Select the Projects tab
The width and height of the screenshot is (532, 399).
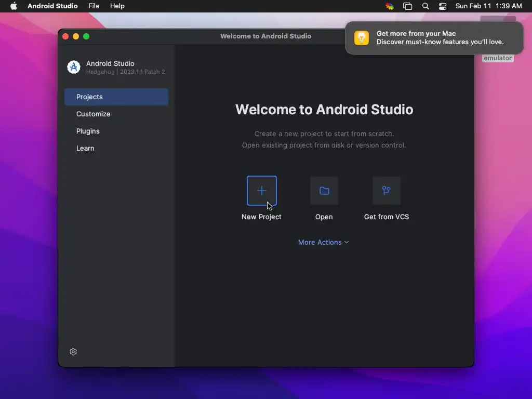click(x=116, y=97)
